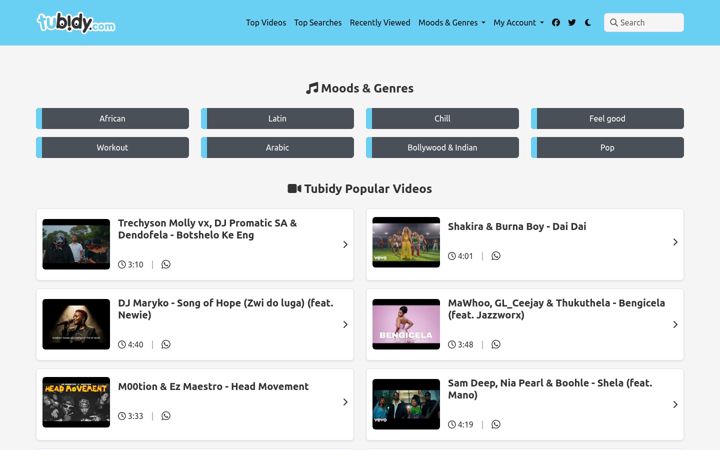Image resolution: width=720 pixels, height=450 pixels.
Task: Open Shela video thumbnail
Action: (406, 404)
